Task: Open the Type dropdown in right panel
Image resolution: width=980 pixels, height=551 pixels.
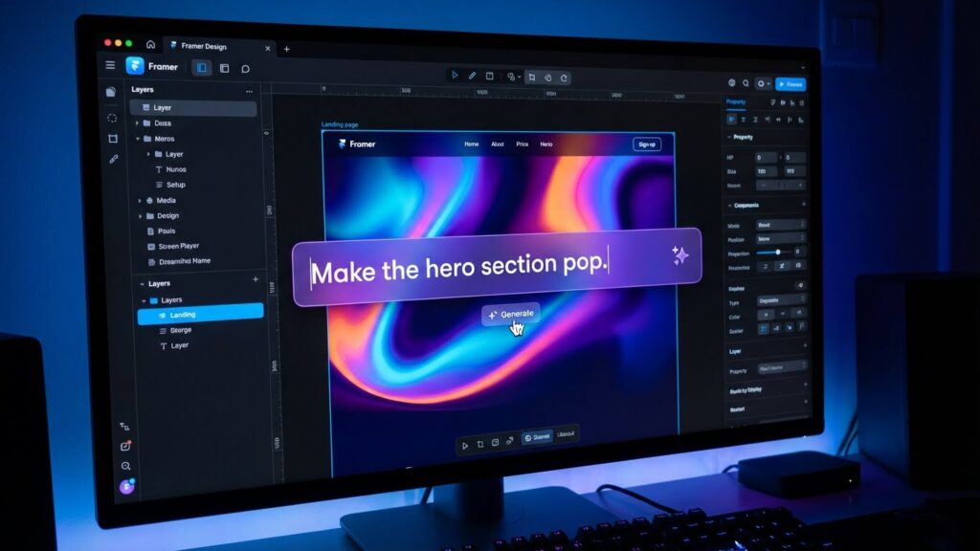Action: 781,300
